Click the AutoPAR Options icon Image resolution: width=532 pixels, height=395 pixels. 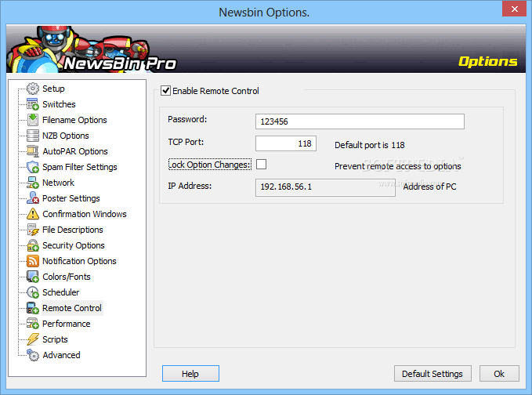pyautogui.click(x=33, y=151)
